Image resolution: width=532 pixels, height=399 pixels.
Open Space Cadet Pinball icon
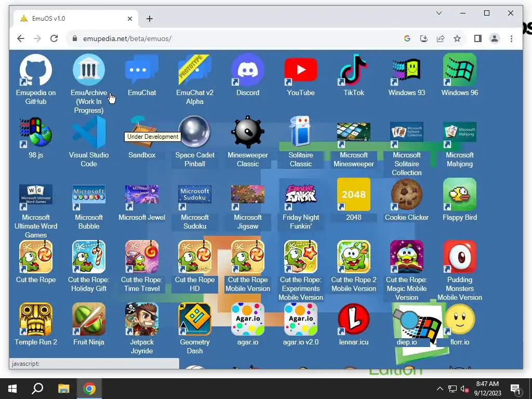195,132
